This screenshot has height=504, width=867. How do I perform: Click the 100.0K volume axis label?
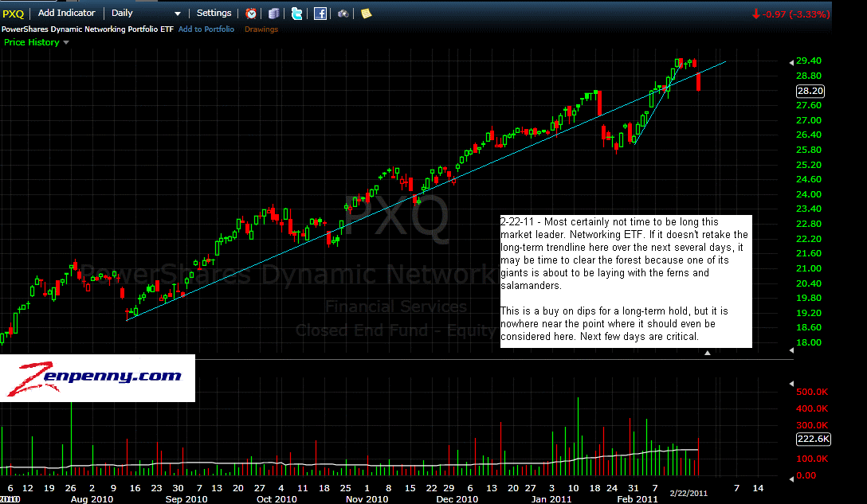812,459
